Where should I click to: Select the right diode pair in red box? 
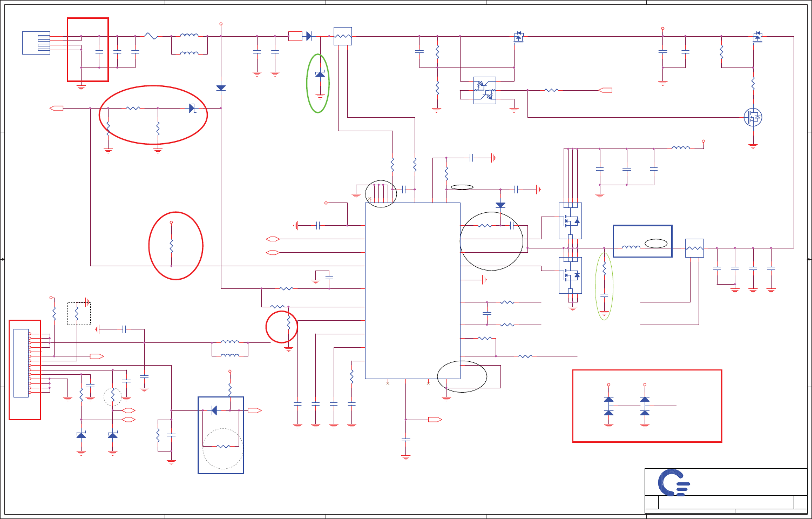click(x=645, y=406)
